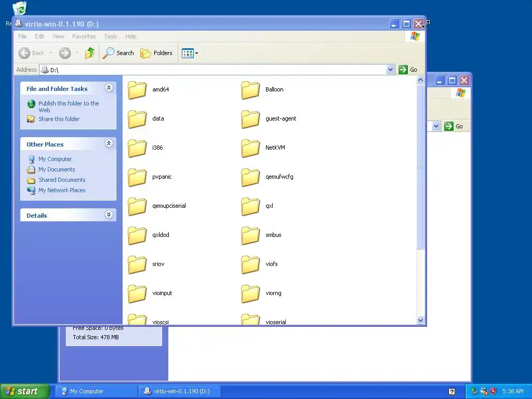This screenshot has width=532, height=399.
Task: Click Share this folder link
Action: [59, 119]
